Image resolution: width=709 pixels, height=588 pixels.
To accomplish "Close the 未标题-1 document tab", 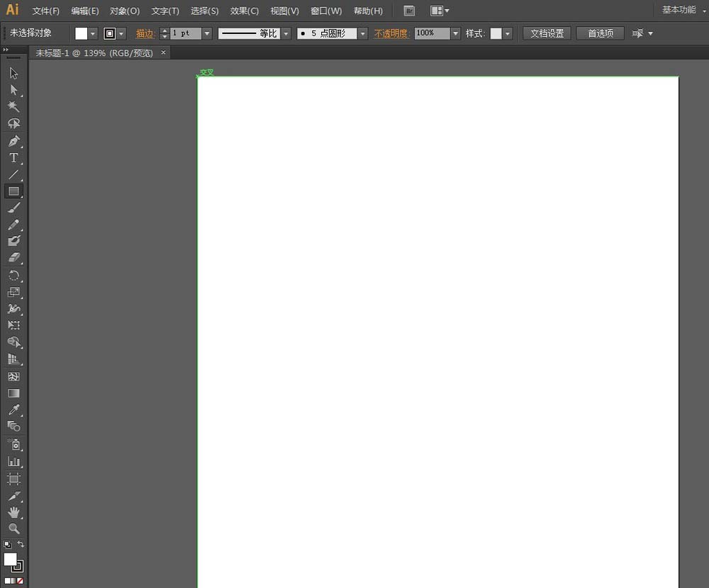I will pyautogui.click(x=163, y=52).
